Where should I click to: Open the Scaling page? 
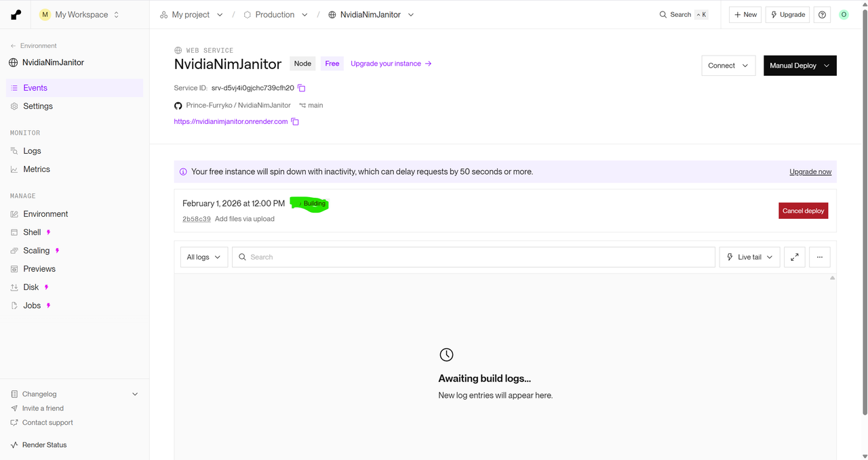[x=75, y=251]
